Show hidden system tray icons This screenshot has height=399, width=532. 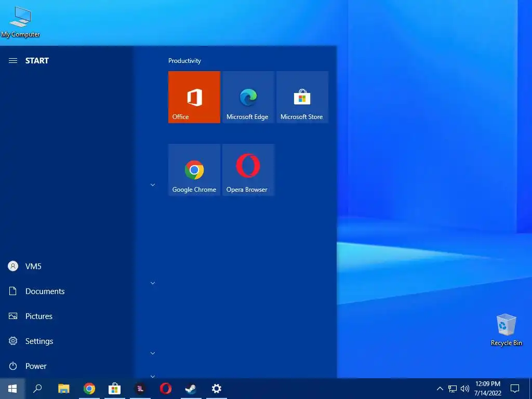[x=440, y=389]
